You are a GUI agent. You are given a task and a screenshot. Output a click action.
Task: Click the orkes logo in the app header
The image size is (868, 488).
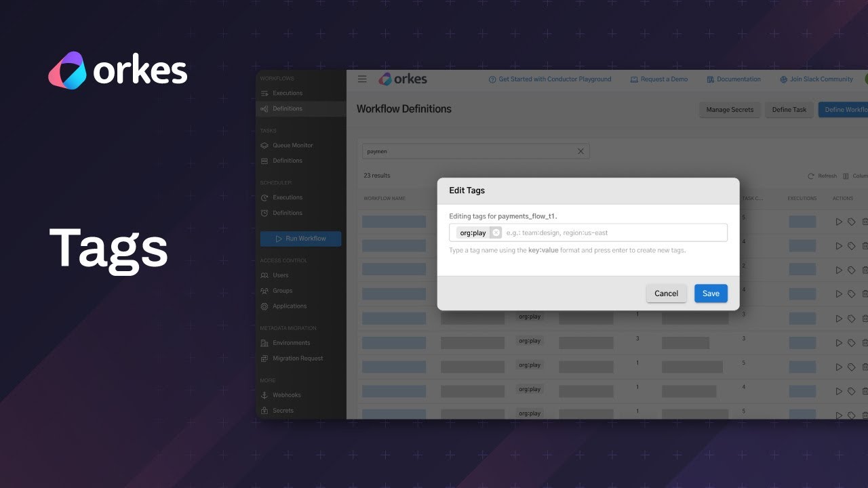tap(403, 79)
